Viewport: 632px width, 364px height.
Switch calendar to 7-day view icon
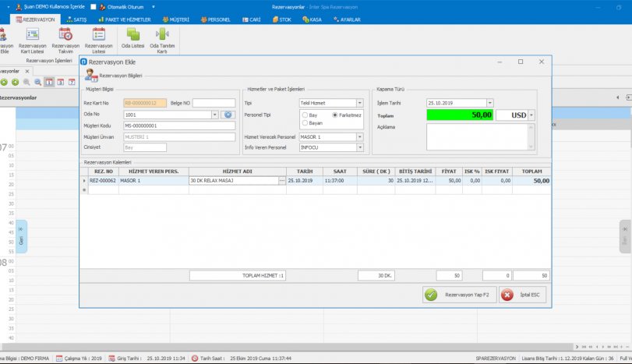72,83
